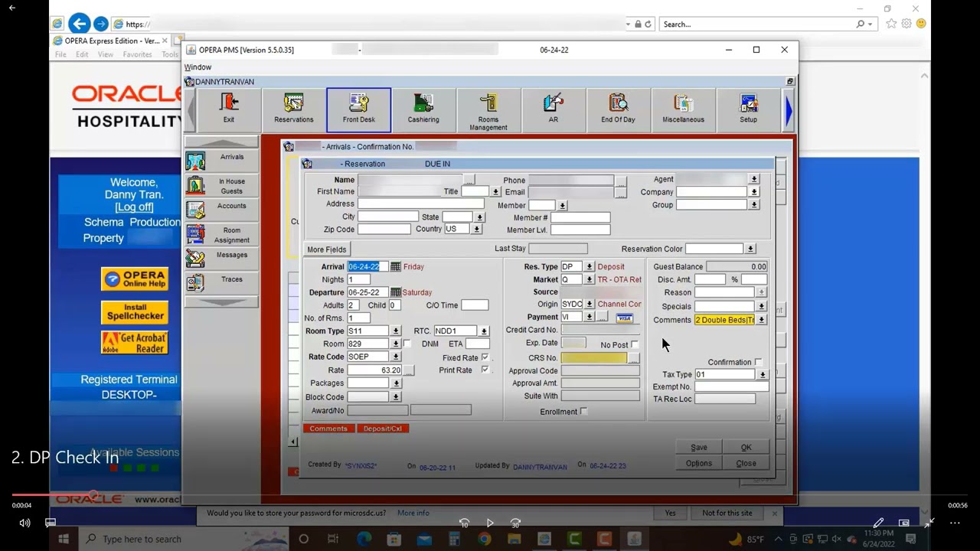
Task: Open the File menu in the browser
Action: click(60, 54)
